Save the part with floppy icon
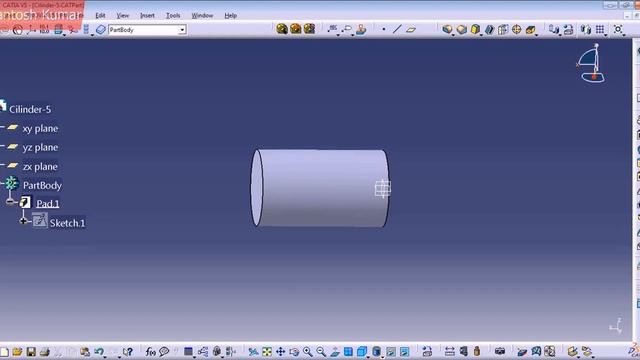Viewport: 640px width, 360px height. tap(31, 351)
